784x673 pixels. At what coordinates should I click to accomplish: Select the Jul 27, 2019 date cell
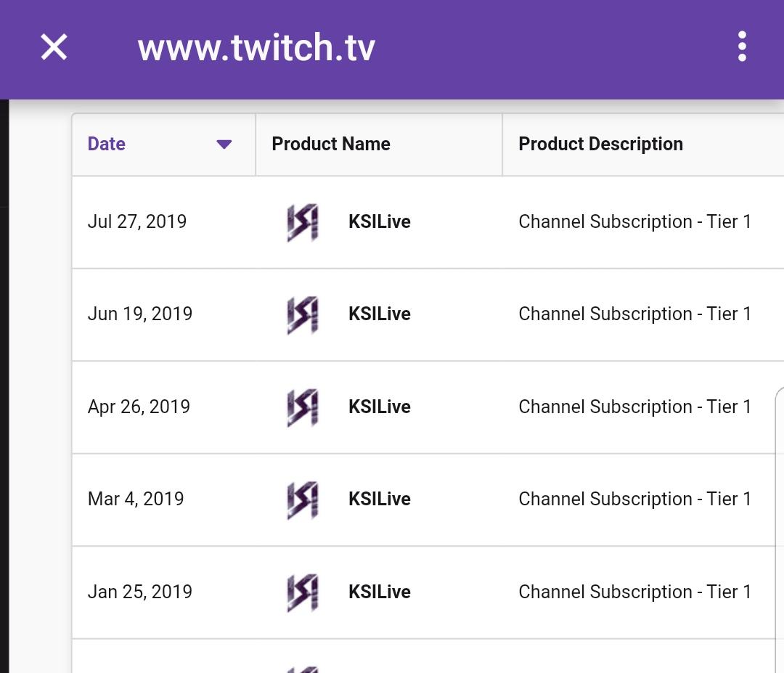137,221
